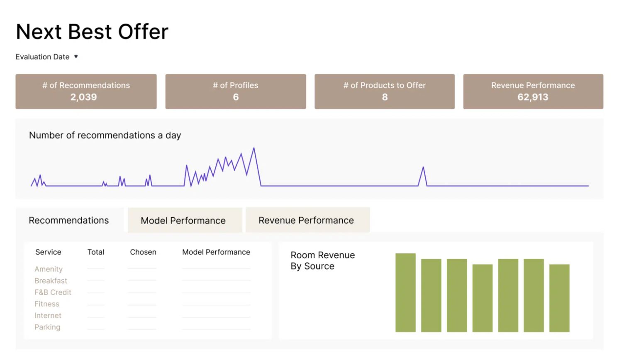619x364 pixels.
Task: Click the # of Recommendations card
Action: tap(86, 92)
